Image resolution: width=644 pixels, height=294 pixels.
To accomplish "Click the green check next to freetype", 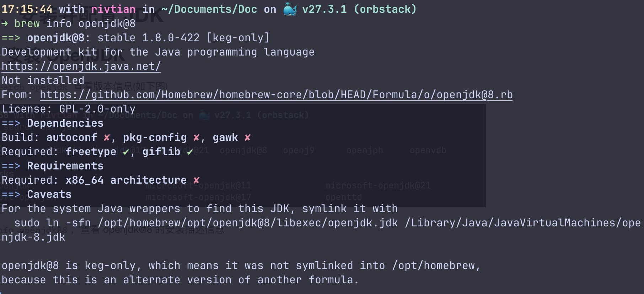I will click(126, 152).
